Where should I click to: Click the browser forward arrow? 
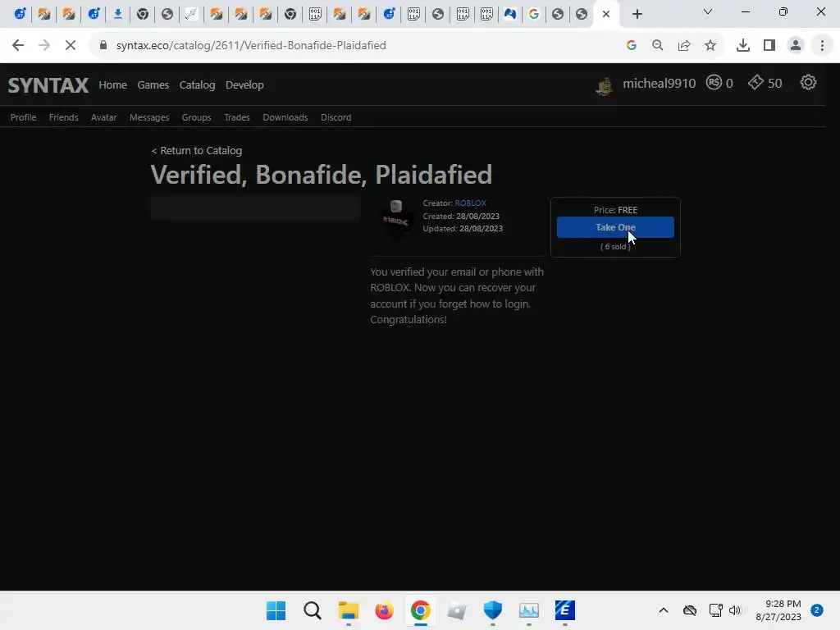44,46
